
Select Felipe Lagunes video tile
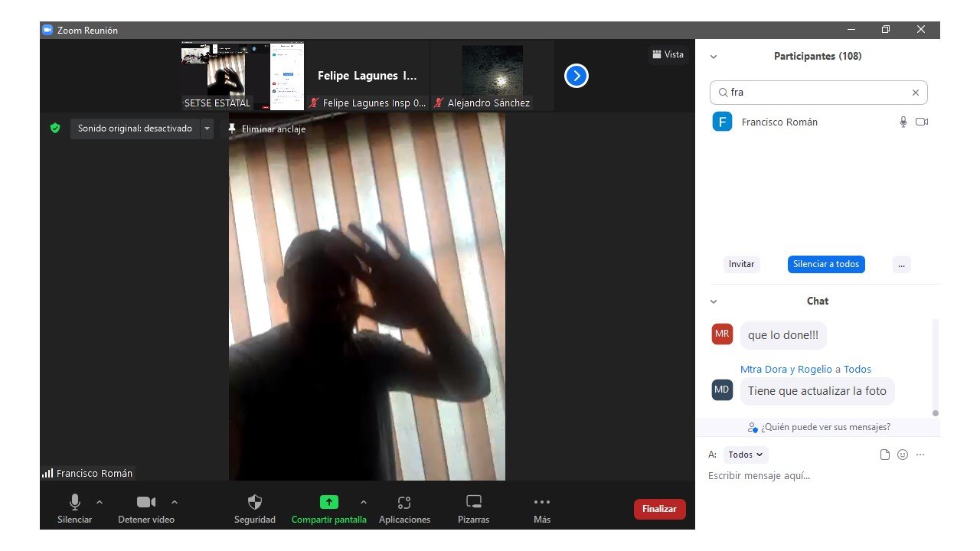[x=367, y=76]
